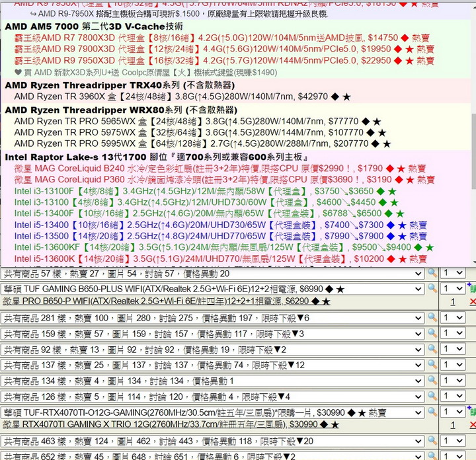Open the 共有商品 134 樣 category dropdown
The image size is (476, 460).
(x=212, y=381)
